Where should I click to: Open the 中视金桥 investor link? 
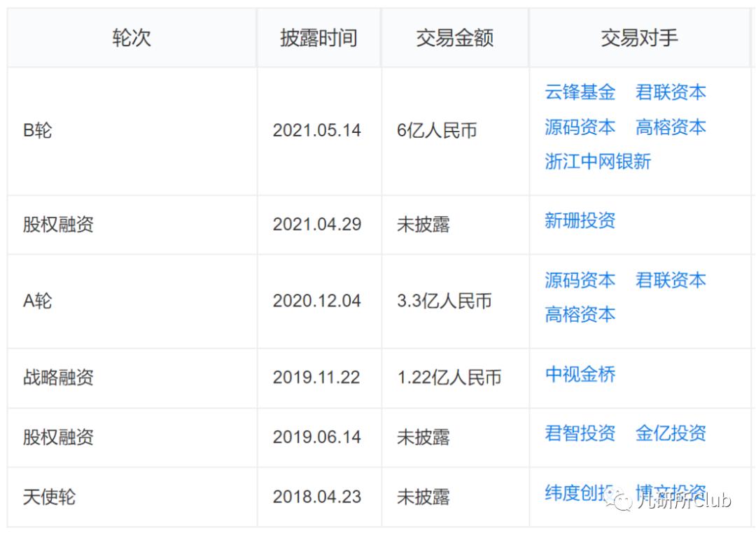(580, 374)
